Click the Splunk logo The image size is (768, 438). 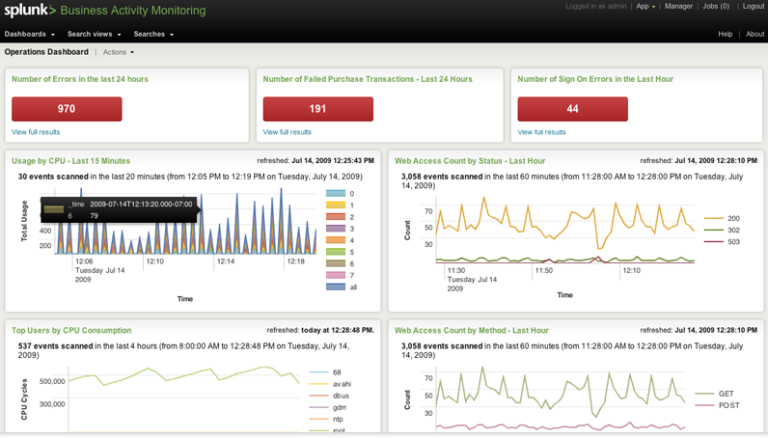tap(28, 11)
